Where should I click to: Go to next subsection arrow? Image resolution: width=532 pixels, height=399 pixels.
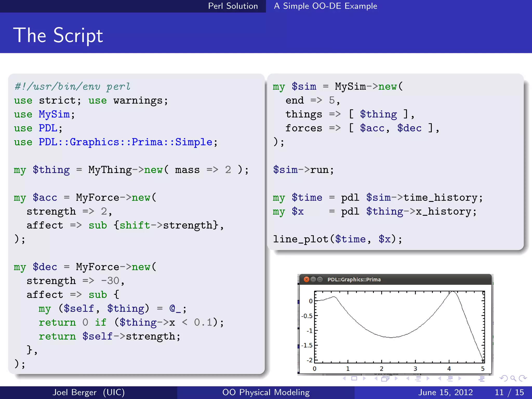(428, 378)
